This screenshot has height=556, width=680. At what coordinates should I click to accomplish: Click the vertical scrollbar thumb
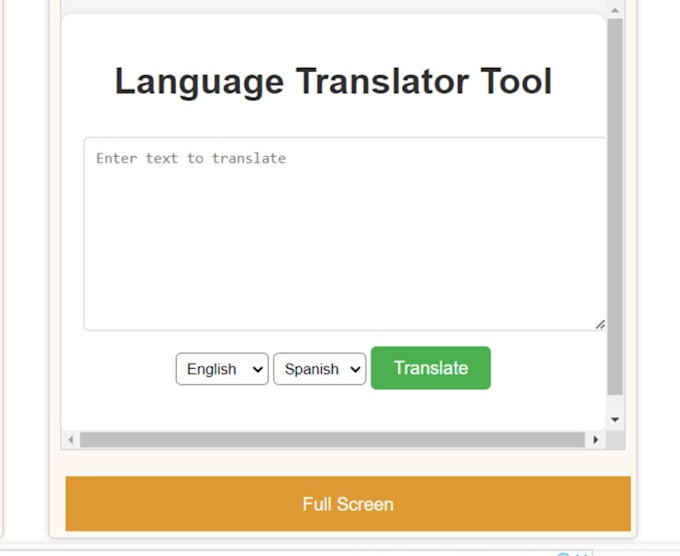click(x=615, y=207)
